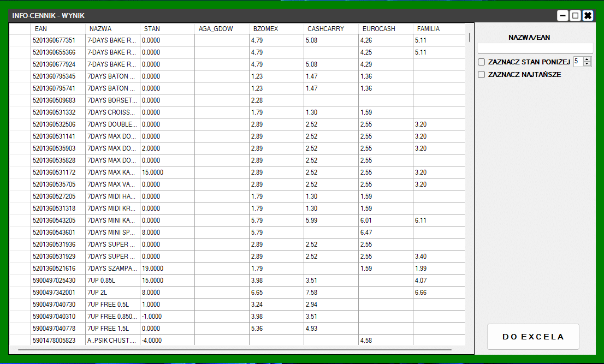The height and width of the screenshot is (364, 604).
Task: Select EAN cell 5201360543205
Action: point(58,220)
